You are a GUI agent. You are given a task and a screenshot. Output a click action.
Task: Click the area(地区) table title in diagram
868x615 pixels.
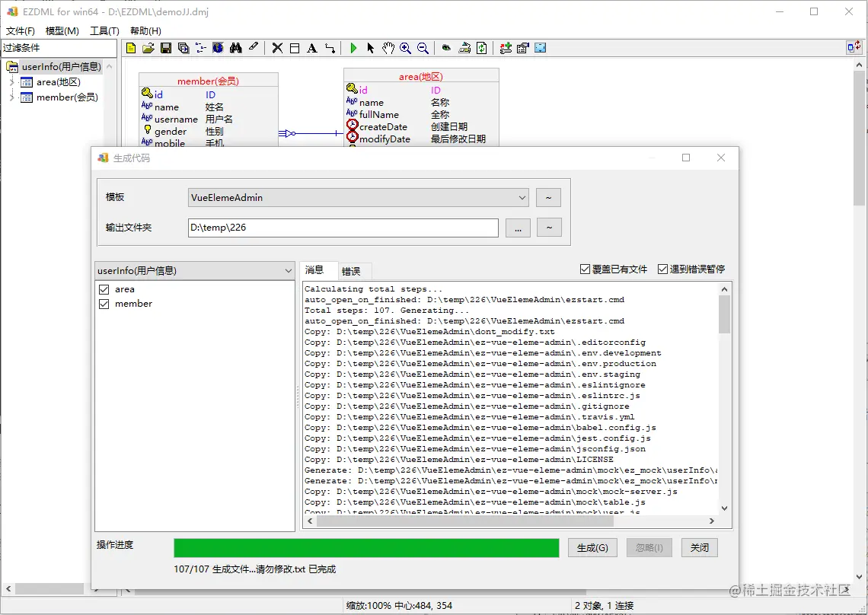point(421,77)
